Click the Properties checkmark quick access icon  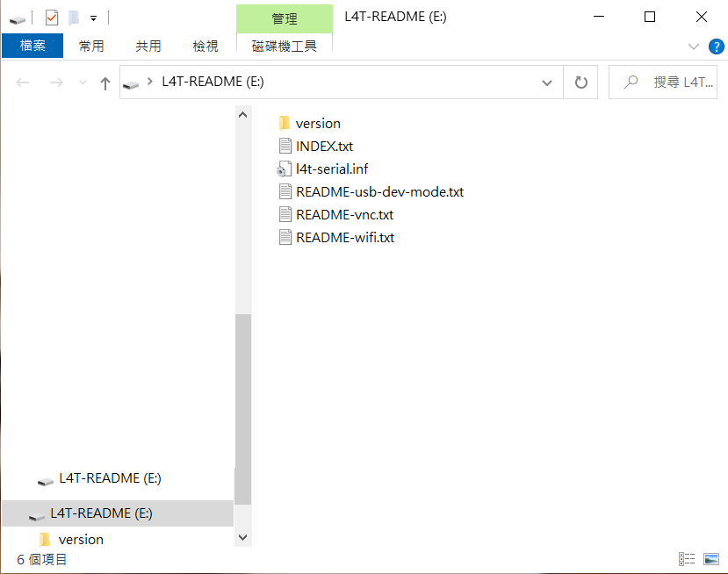click(52, 18)
